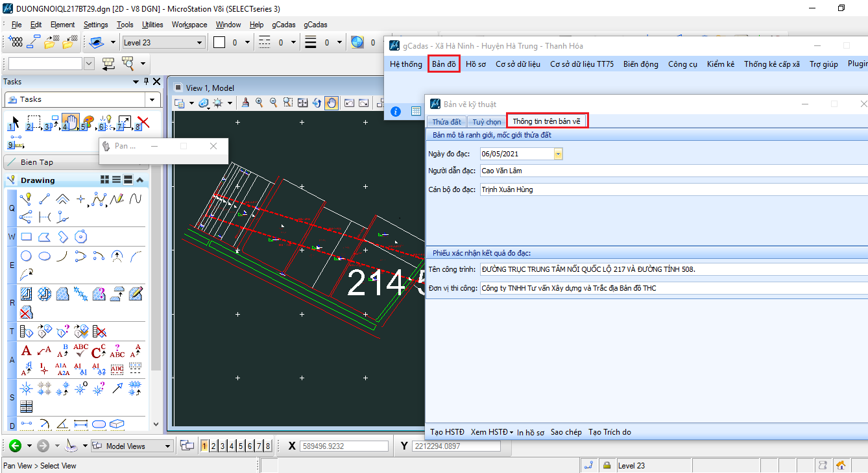Switch to the Thửa đất tab
The image size is (868, 473).
click(x=446, y=121)
